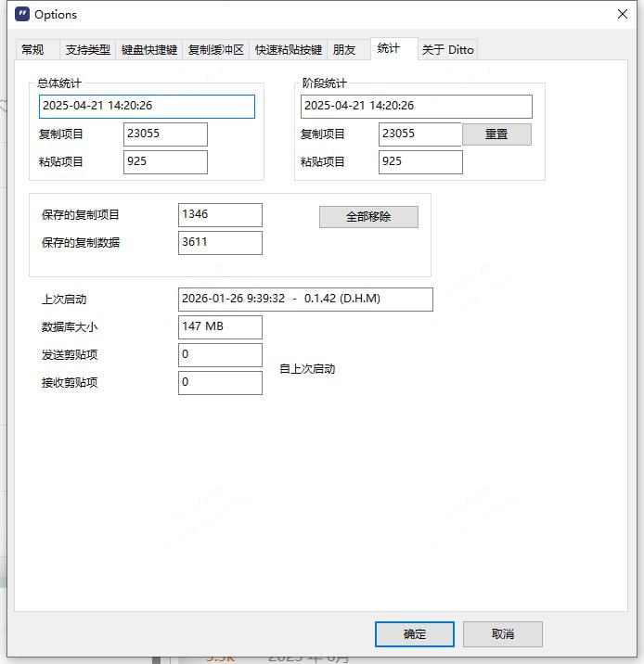Screen dimensions: 644x664
Task: Open the 关于 Ditto tab
Action: (x=448, y=49)
